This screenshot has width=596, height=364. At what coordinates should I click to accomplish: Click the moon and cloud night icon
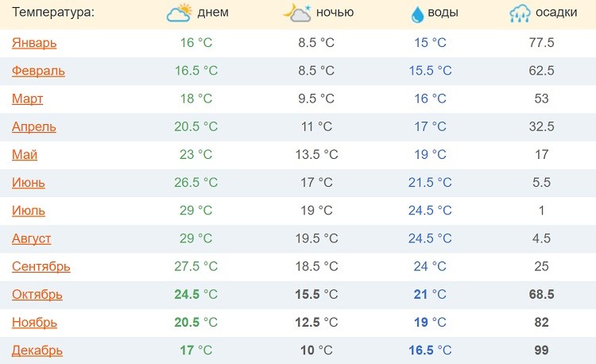pos(298,14)
